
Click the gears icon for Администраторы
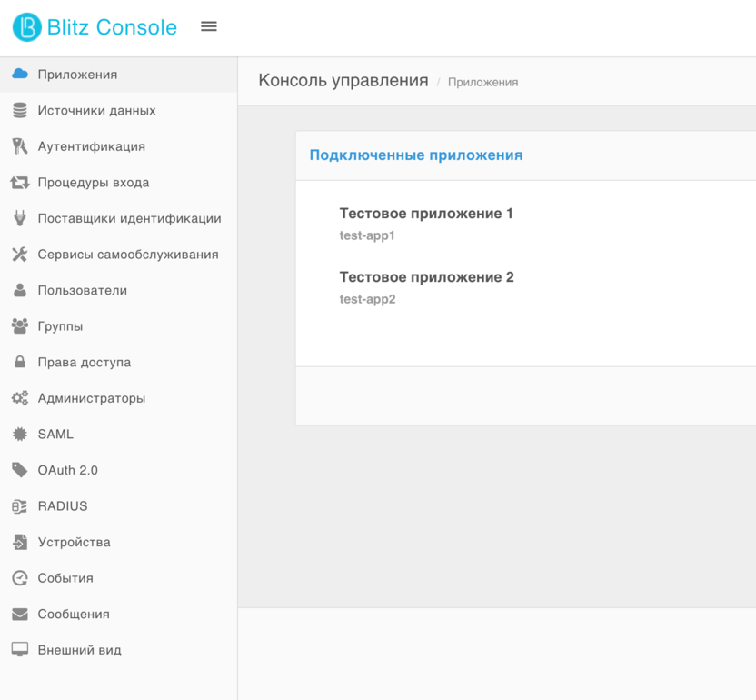[x=20, y=398]
